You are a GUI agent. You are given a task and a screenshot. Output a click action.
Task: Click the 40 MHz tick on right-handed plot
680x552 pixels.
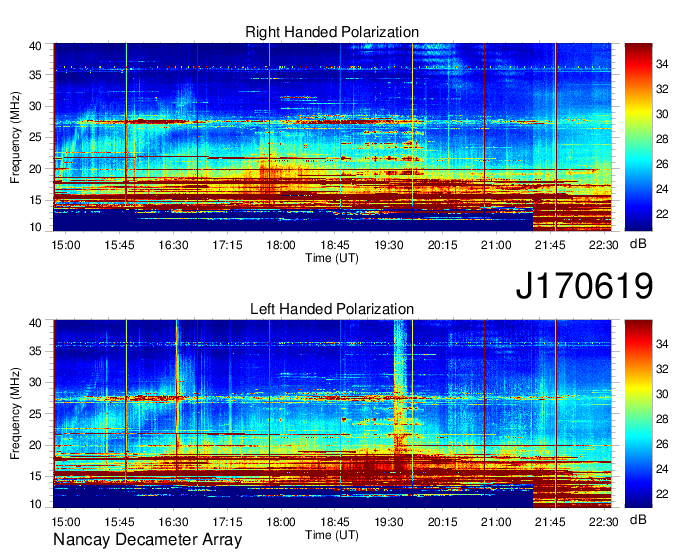(x=35, y=46)
